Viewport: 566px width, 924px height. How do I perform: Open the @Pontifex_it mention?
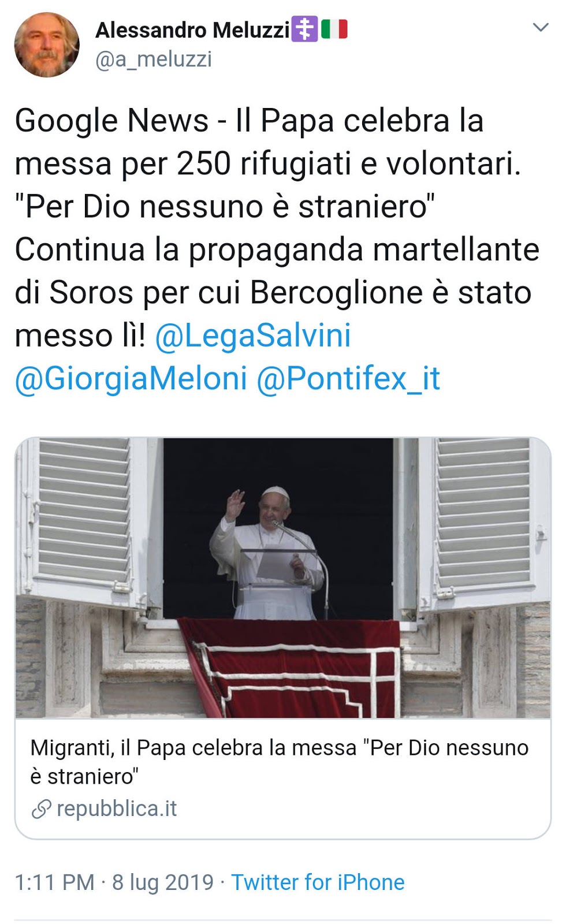pyautogui.click(x=348, y=379)
